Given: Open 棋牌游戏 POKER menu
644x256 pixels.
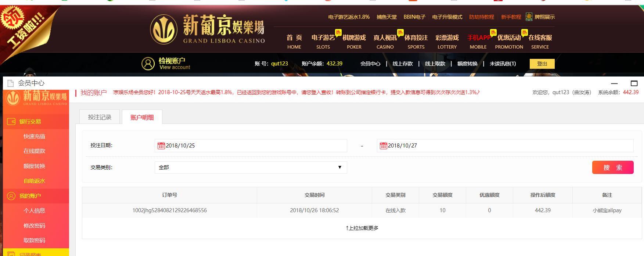Looking at the screenshot, I should [354, 42].
